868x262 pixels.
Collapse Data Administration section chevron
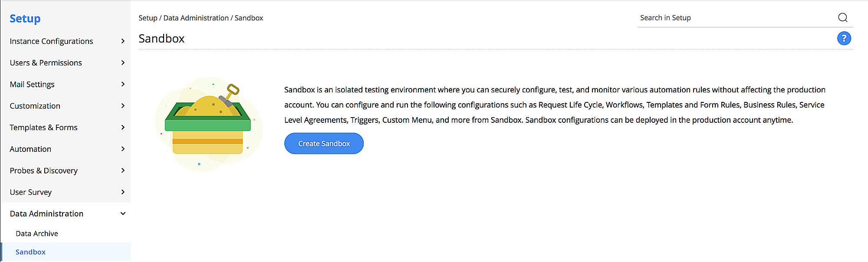(123, 214)
